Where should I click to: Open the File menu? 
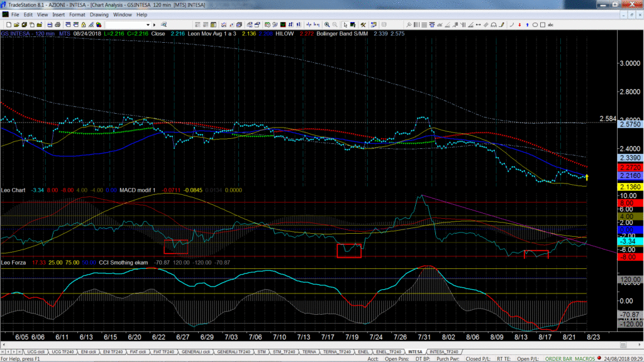15,15
